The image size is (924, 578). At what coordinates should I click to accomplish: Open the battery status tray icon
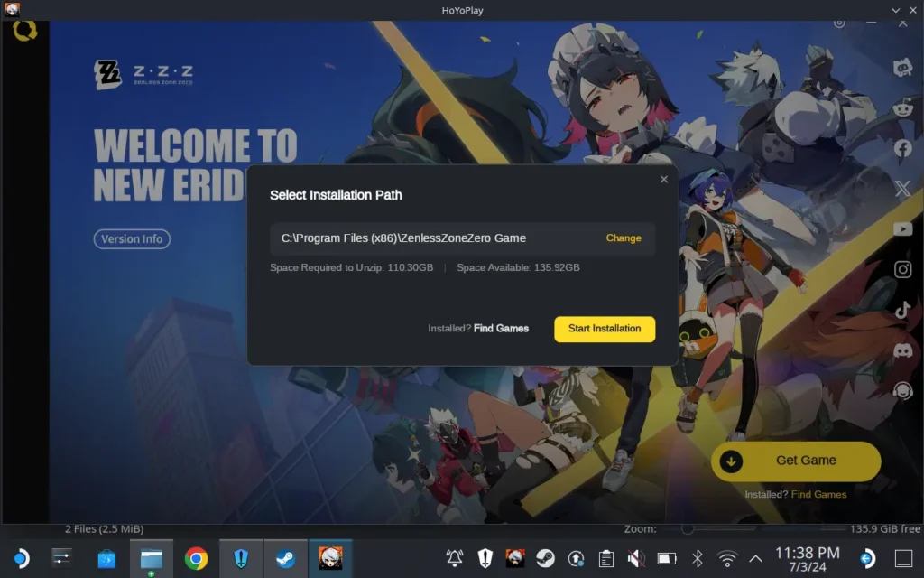[667, 558]
